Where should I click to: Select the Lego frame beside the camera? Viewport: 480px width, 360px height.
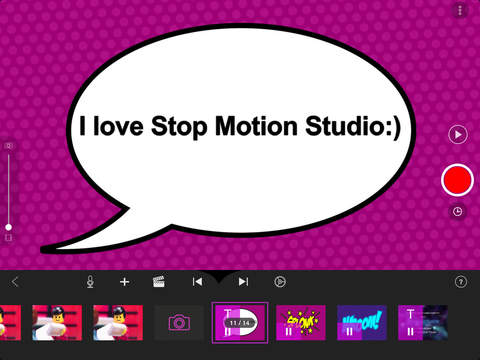click(118, 323)
